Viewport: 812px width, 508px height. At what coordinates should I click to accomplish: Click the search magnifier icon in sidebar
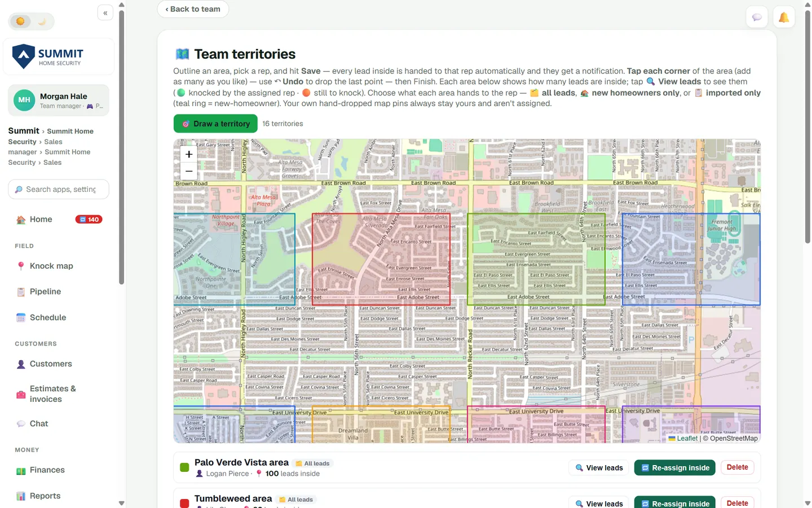(x=19, y=190)
